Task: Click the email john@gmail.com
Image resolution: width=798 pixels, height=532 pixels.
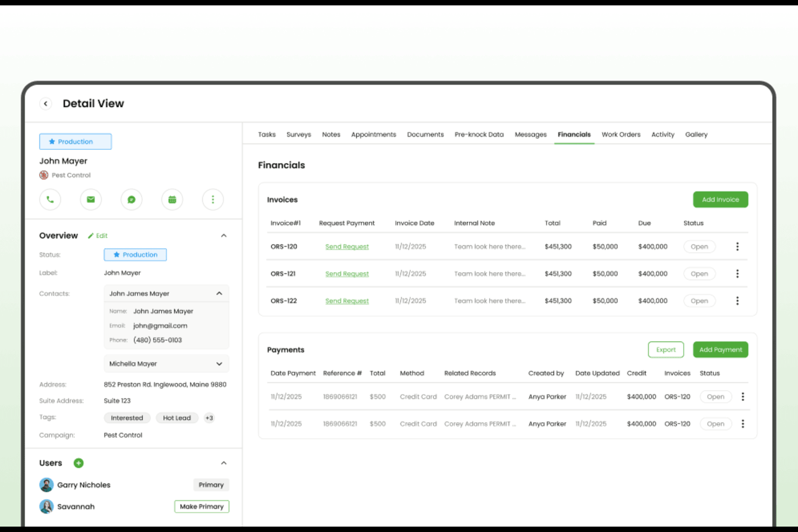Action: click(160, 326)
